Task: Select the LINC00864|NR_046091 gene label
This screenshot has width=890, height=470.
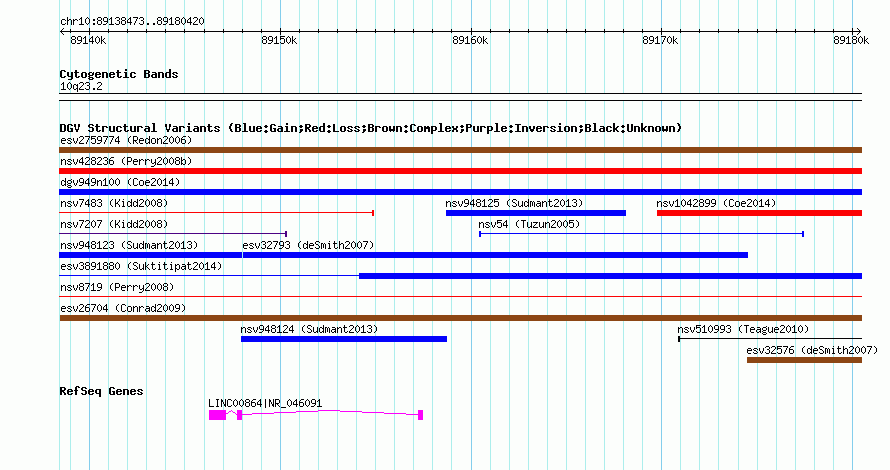Action: pyautogui.click(x=265, y=403)
